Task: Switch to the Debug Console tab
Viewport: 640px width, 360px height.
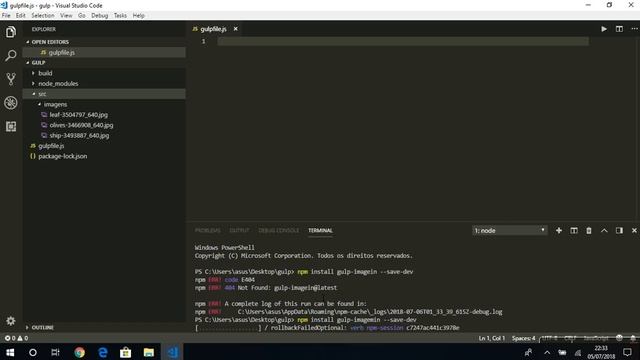Action: [278, 231]
